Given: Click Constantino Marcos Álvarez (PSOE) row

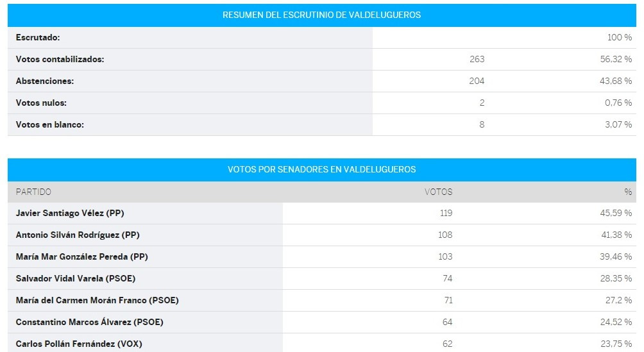Looking at the screenshot, I should [x=321, y=322].
